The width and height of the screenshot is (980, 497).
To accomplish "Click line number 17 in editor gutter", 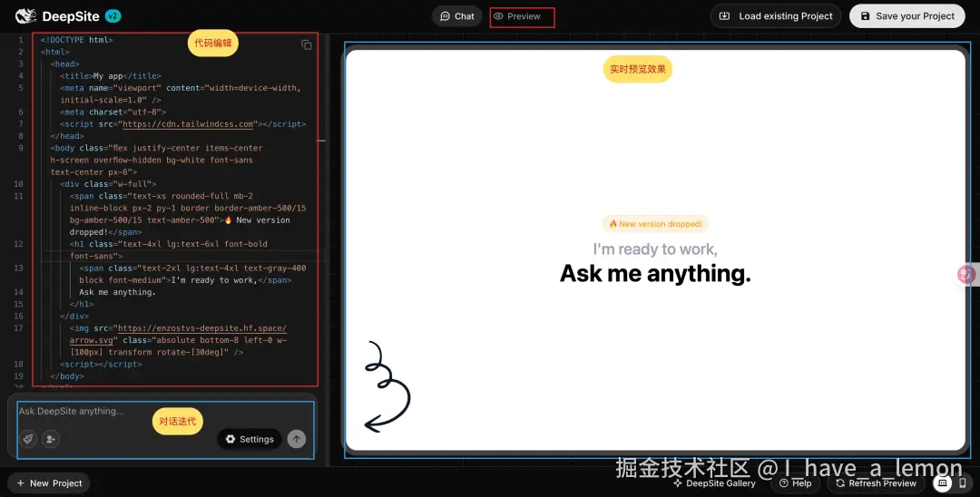I will click(19, 327).
